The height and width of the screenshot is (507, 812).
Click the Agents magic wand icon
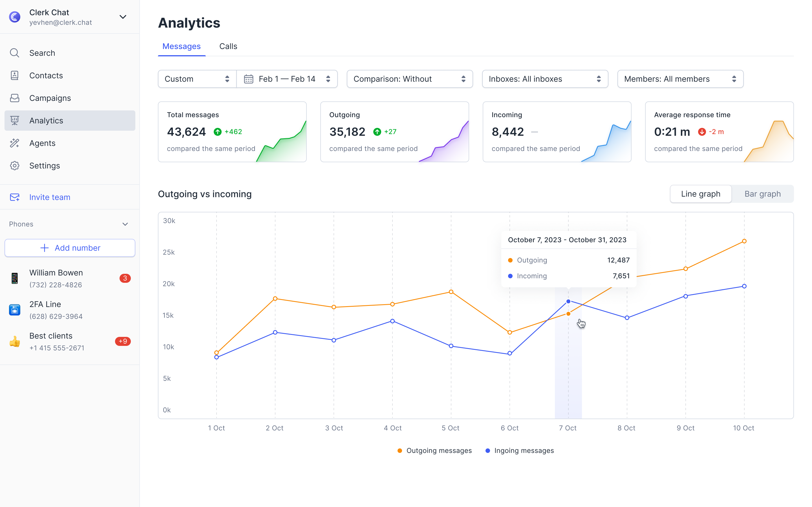14,143
